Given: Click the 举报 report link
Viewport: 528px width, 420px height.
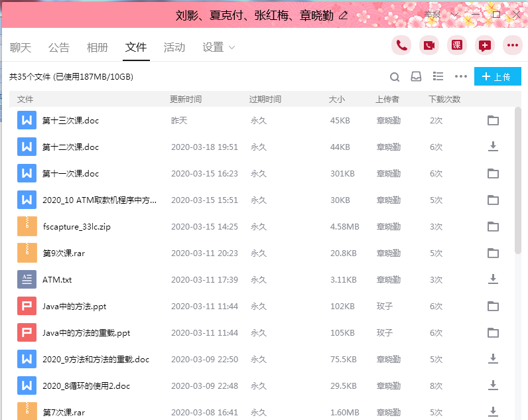Looking at the screenshot, I should 432,14.
